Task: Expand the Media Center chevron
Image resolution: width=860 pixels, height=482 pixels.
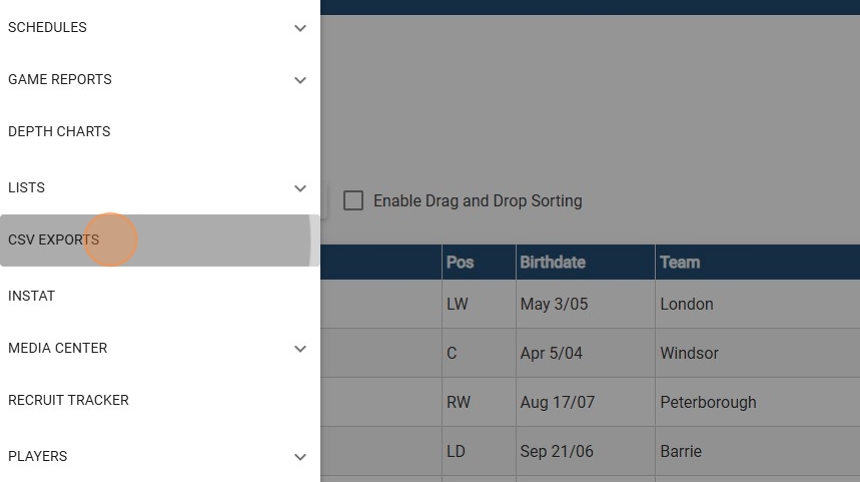Action: pos(300,349)
